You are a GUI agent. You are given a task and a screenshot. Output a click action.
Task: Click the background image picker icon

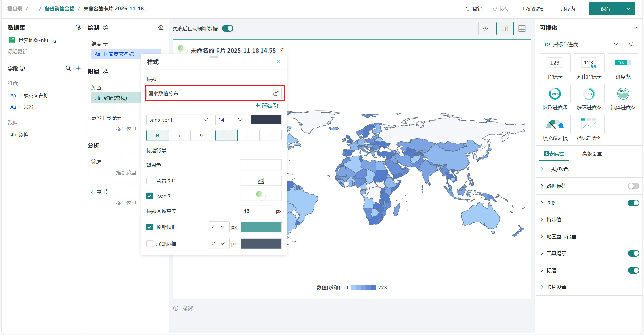click(261, 181)
